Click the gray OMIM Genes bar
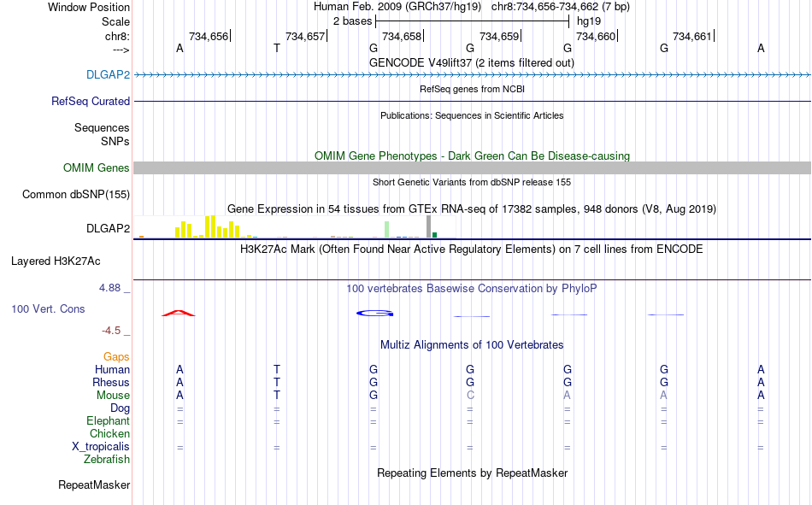The height and width of the screenshot is (505, 812). [x=473, y=167]
